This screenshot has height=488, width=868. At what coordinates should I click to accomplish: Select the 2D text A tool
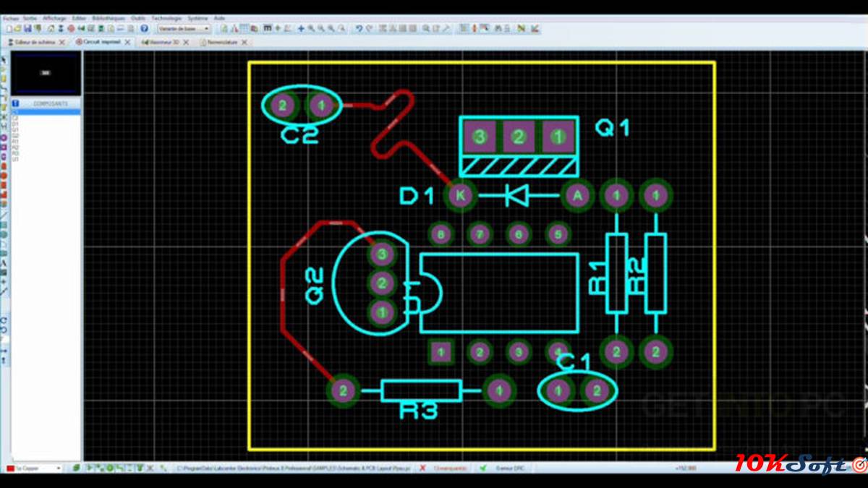click(x=4, y=262)
